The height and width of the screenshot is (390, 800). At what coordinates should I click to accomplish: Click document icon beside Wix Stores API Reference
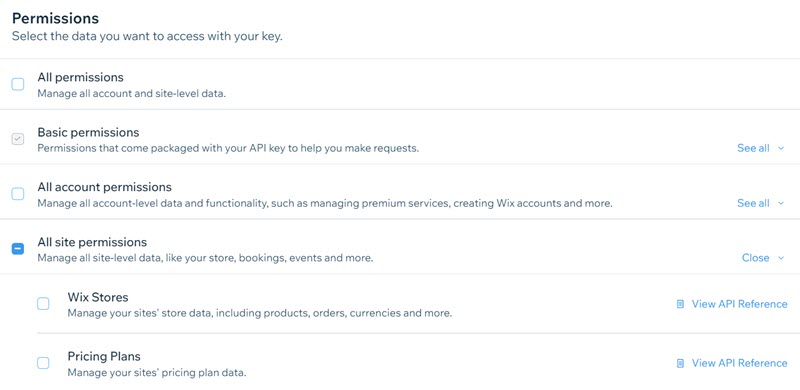pos(680,304)
